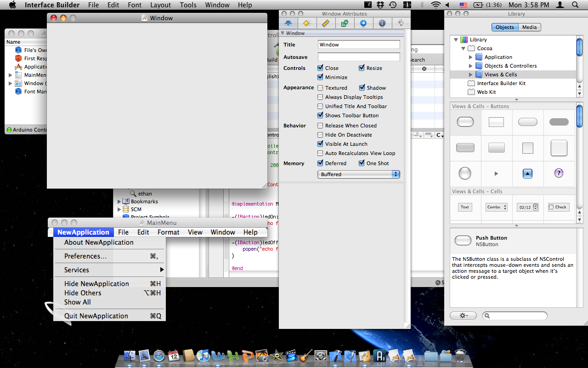Open the Effects inspector tab
Screen dimensions: 588x368
pos(307,23)
